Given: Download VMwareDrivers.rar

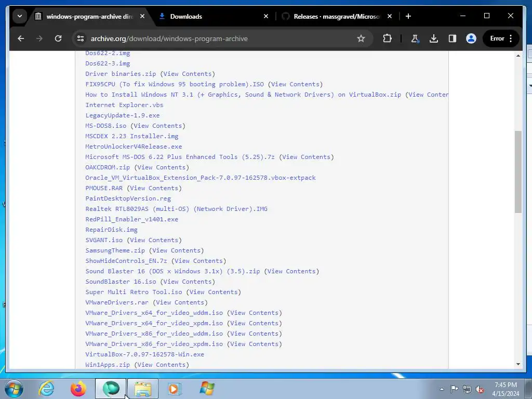Looking at the screenshot, I should coord(117,302).
